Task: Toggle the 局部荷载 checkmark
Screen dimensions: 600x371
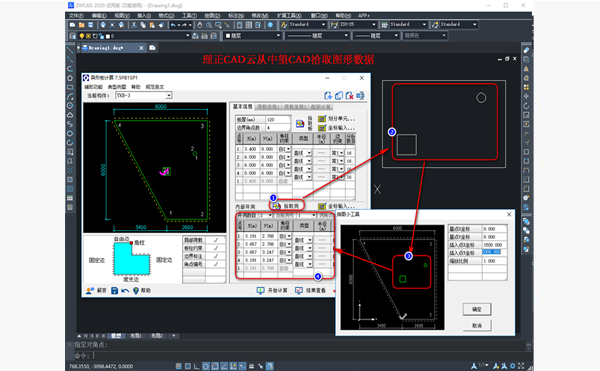Action: coord(216,240)
